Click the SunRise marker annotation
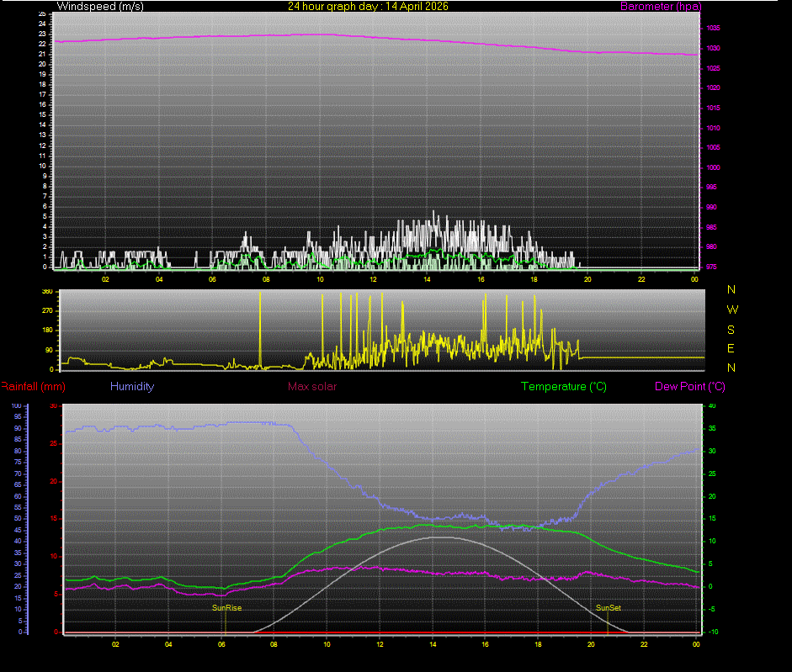This screenshot has height=672, width=792. tap(226, 607)
